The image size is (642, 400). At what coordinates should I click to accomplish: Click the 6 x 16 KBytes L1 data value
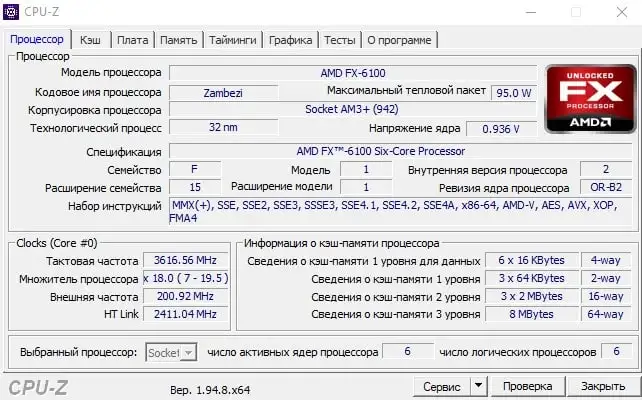point(531,260)
